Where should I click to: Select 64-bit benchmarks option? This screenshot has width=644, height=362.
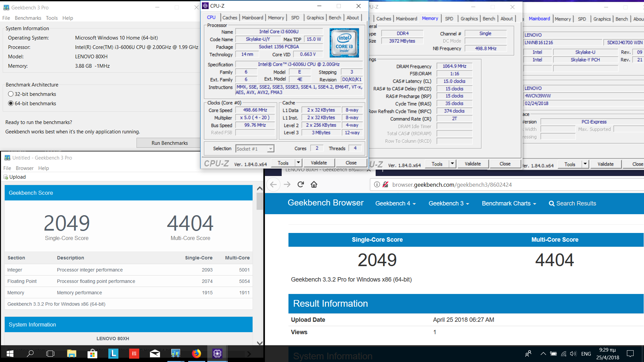pyautogui.click(x=11, y=104)
